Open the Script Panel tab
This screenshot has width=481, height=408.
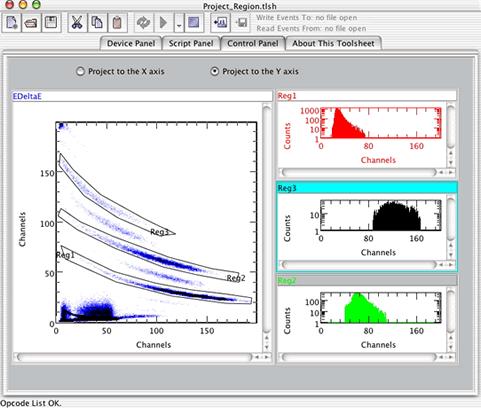coord(191,44)
